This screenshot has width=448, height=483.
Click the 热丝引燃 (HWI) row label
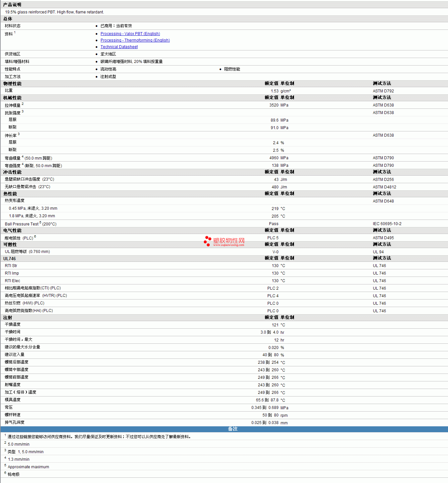tap(25, 303)
